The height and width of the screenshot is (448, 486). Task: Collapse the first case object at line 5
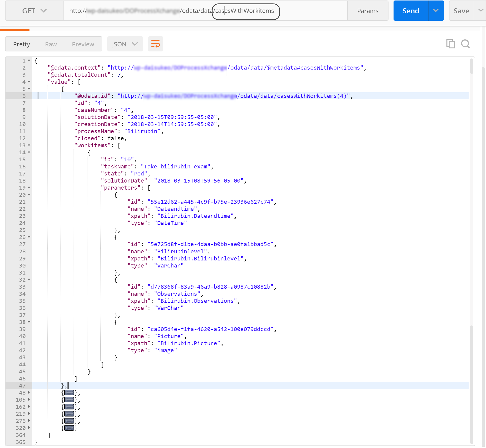click(29, 89)
